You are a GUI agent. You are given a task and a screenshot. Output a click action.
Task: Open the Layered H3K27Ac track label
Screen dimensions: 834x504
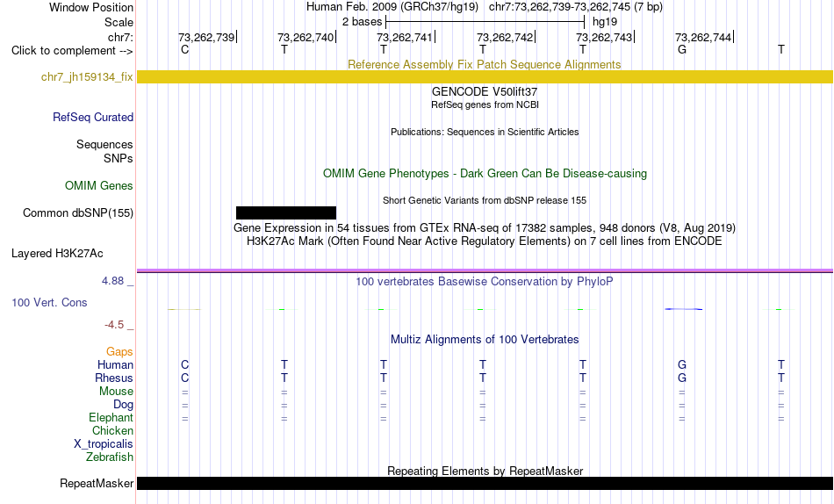[57, 254]
